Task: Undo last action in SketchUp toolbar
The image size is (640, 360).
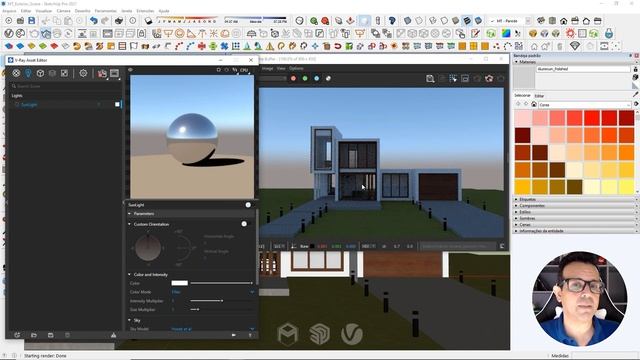Action: coord(94,20)
